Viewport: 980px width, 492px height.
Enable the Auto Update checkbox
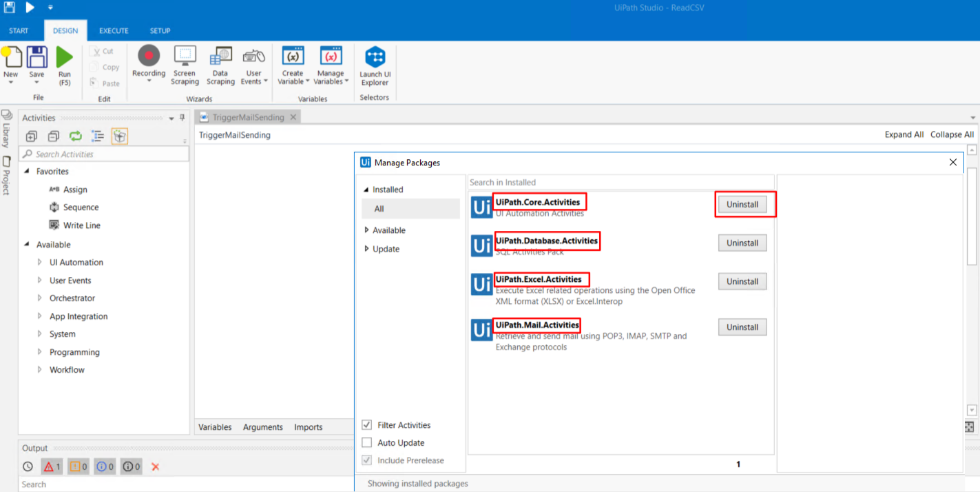[367, 443]
